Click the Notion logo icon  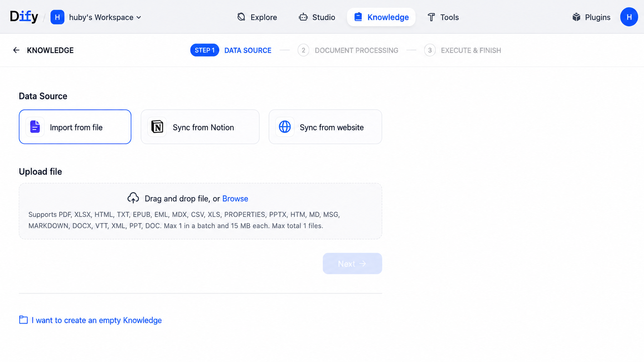157,127
